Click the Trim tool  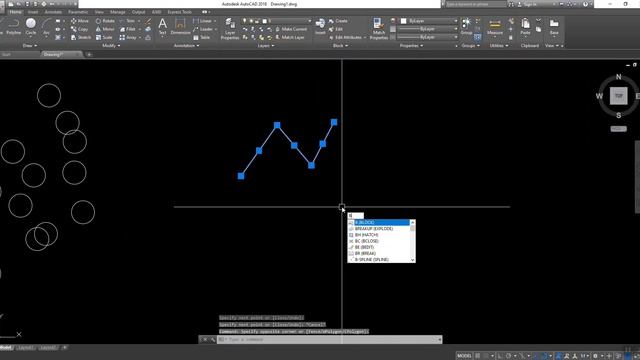(127, 21)
